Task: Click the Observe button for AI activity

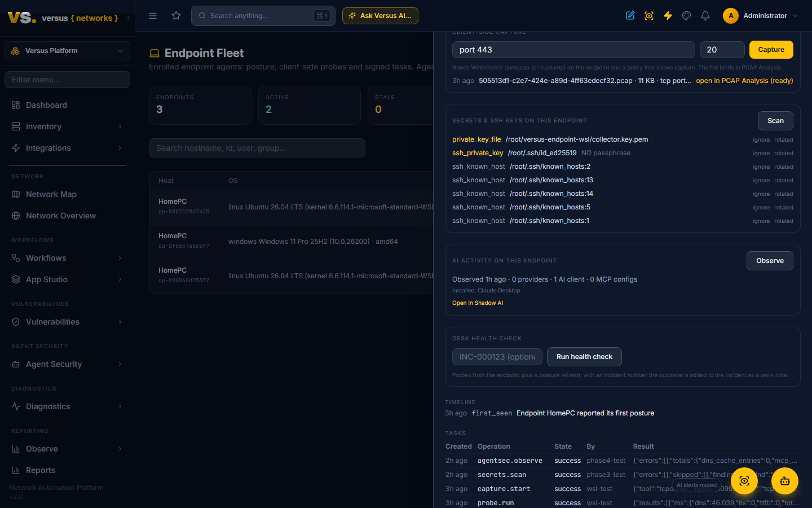Action: click(770, 261)
